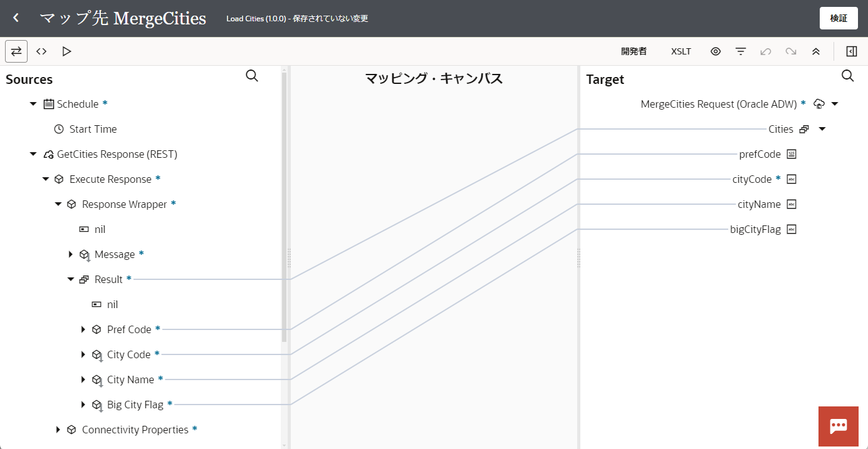Image resolution: width=868 pixels, height=449 pixels.
Task: Expand the Message node
Action: pos(71,254)
